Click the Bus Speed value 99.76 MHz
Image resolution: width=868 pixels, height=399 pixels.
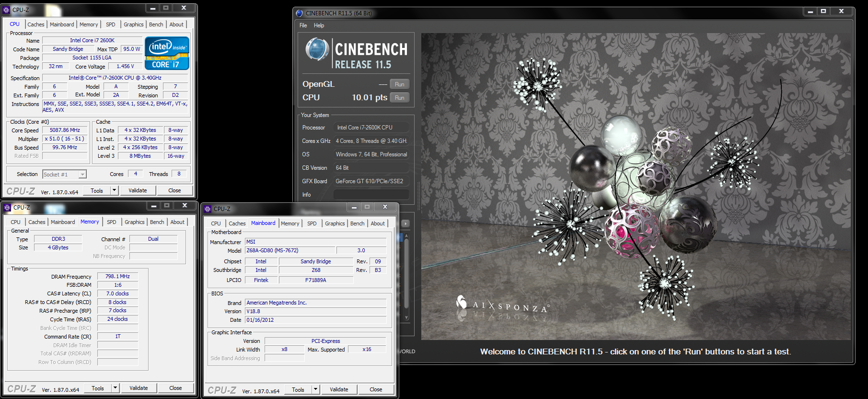click(65, 148)
